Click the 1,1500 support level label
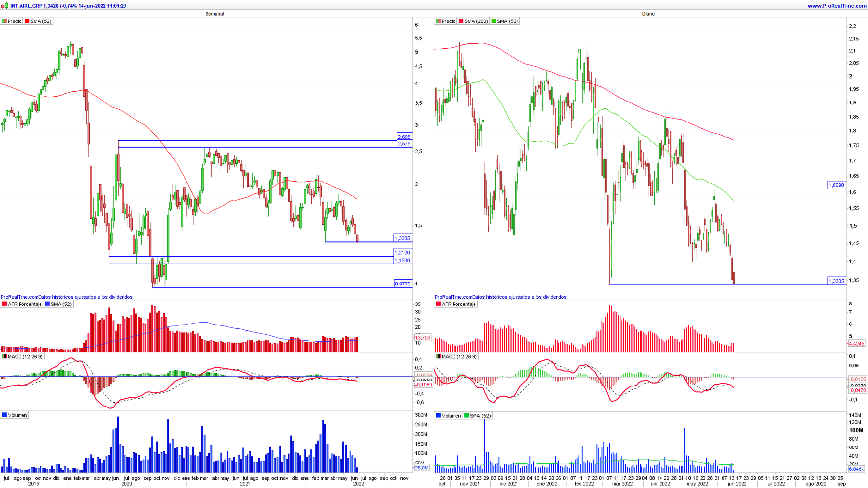Screen dimensions: 868x488 click(x=402, y=260)
